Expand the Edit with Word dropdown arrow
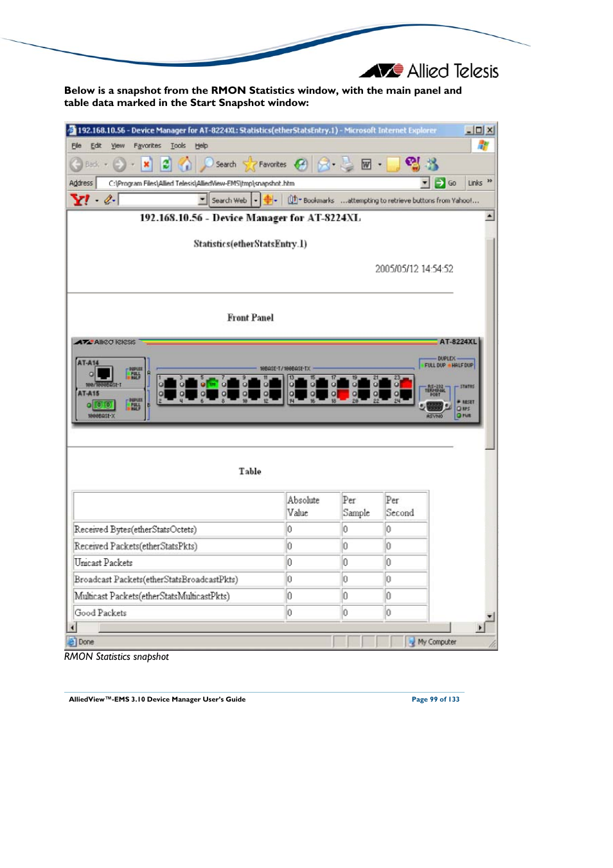613x868 pixels. tap(380, 164)
